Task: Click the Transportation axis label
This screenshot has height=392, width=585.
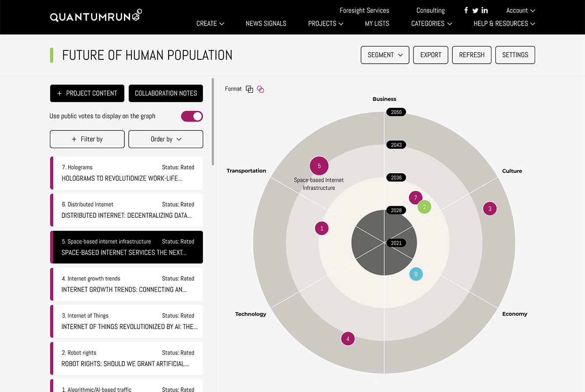Action: (x=246, y=171)
